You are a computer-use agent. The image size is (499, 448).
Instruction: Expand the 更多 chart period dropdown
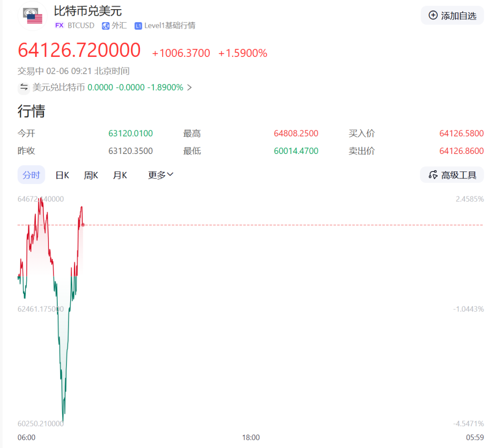(160, 175)
